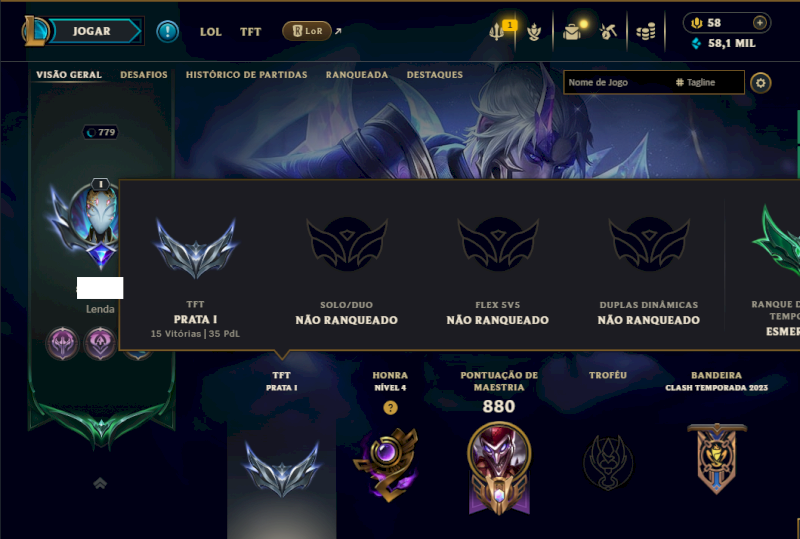Open the collection laurel icon
Screen dimensions: 800x539
534,32
